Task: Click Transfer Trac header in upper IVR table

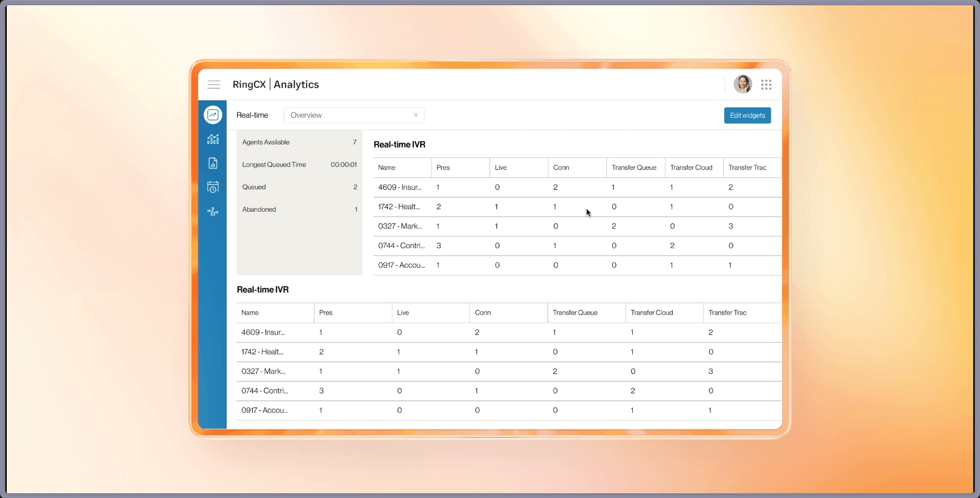Action: [x=752, y=168]
